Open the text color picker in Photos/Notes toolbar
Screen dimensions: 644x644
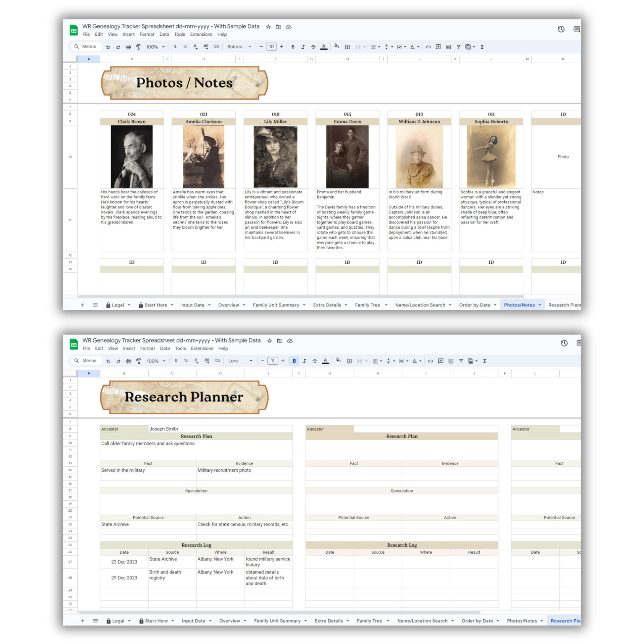324,47
